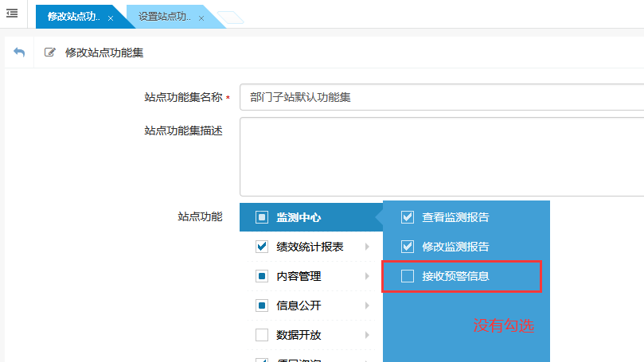This screenshot has height=362, width=644.
Task: Toggle the 监测中心 checkbox
Action: click(262, 217)
